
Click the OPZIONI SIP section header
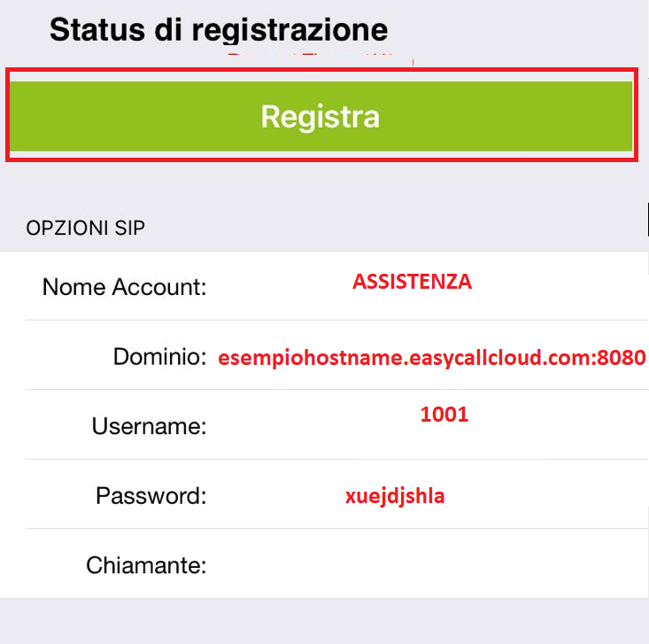tap(86, 228)
